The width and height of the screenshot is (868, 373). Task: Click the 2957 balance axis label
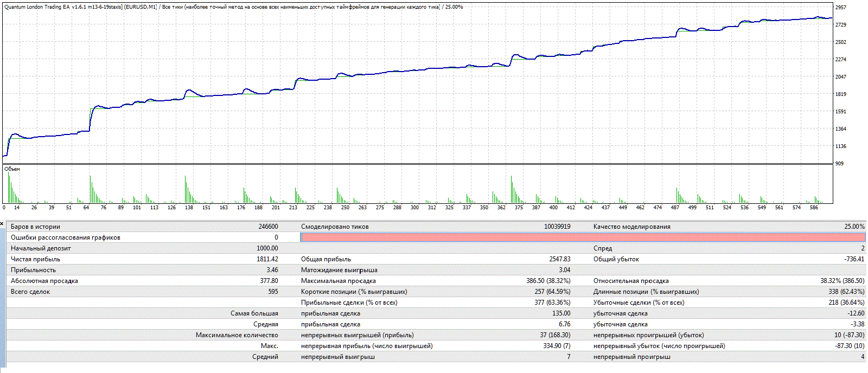[840, 8]
